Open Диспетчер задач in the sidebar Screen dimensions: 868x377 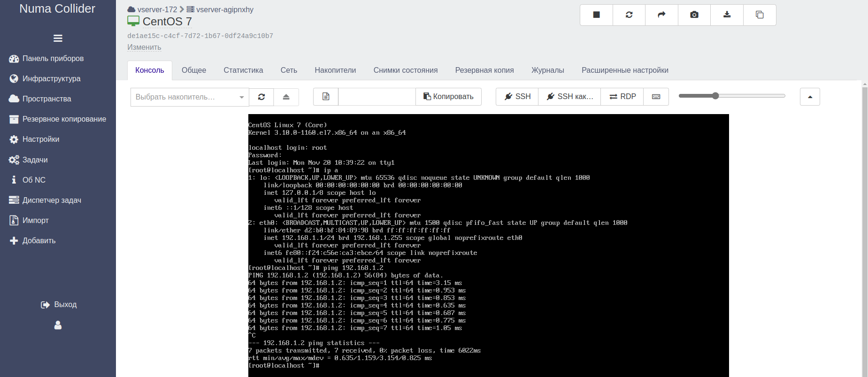pos(52,200)
